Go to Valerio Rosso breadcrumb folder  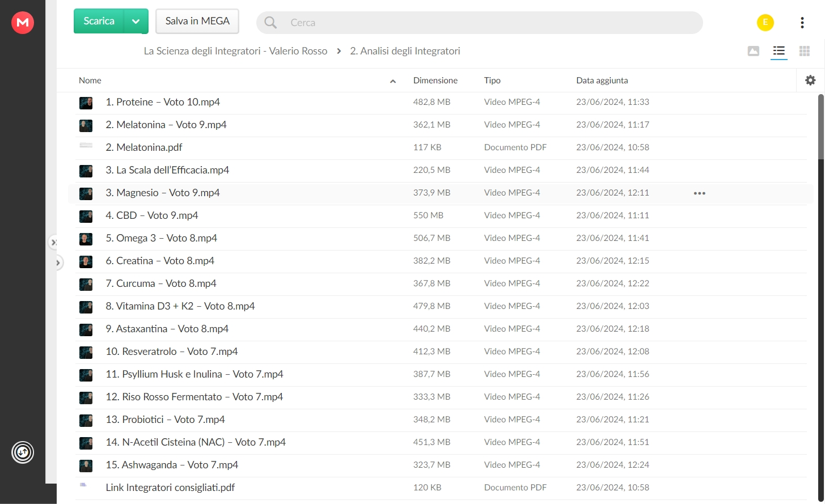point(235,51)
